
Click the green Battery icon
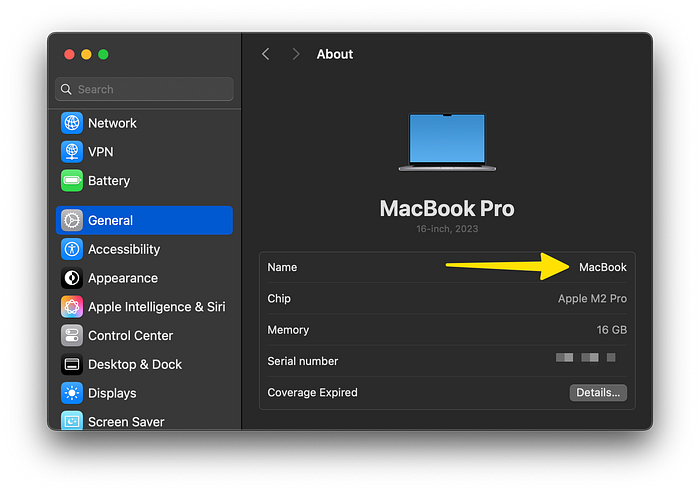click(x=72, y=181)
